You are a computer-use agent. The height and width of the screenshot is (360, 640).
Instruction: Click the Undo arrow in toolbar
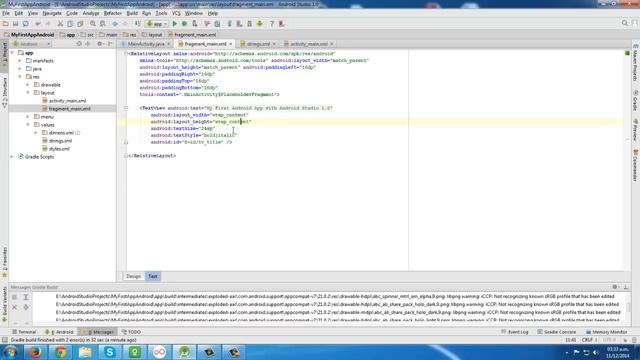pyautogui.click(x=38, y=24)
